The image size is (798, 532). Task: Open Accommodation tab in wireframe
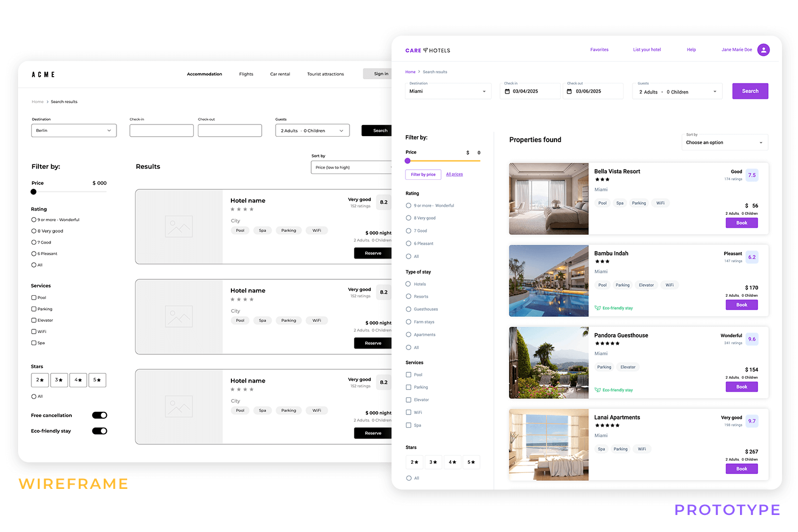pos(204,74)
